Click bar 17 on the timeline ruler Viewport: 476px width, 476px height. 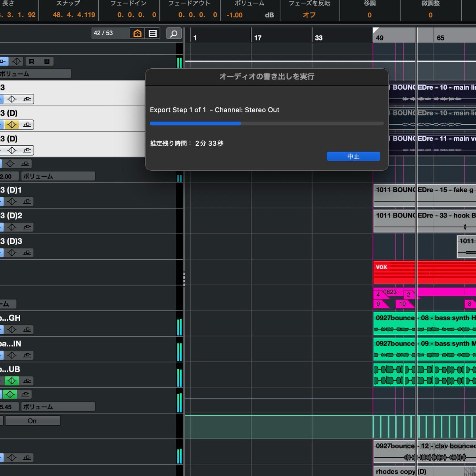click(258, 38)
